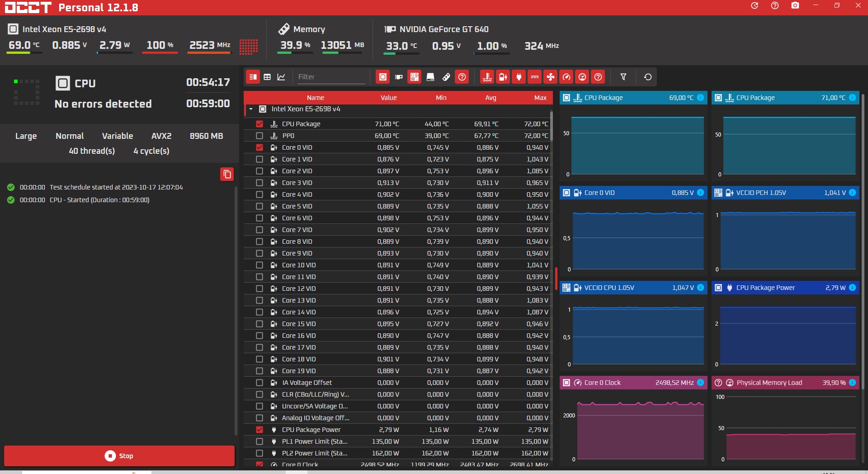The width and height of the screenshot is (868, 474).
Task: Toggle the load usage dial filter icon
Action: point(582,77)
